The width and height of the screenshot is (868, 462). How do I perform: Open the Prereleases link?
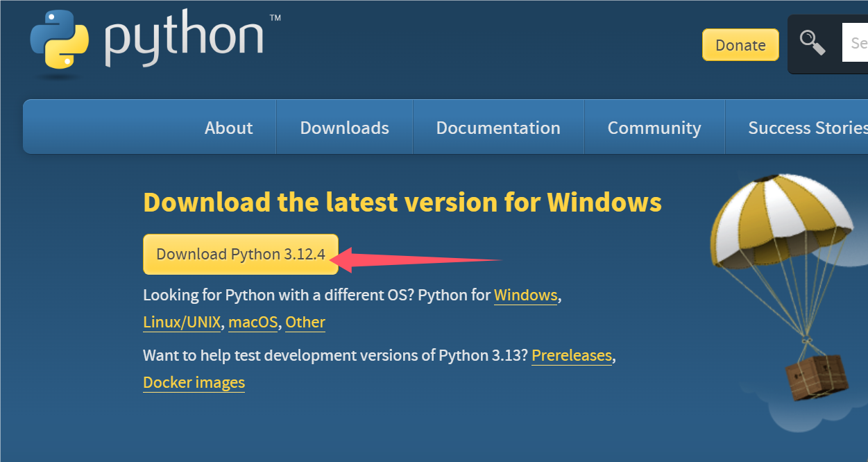[572, 355]
